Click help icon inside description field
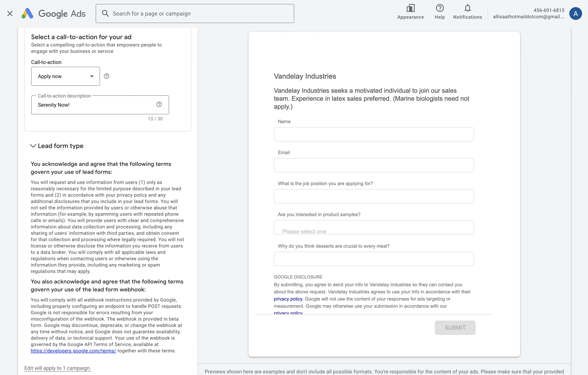The image size is (588, 375). (x=159, y=104)
